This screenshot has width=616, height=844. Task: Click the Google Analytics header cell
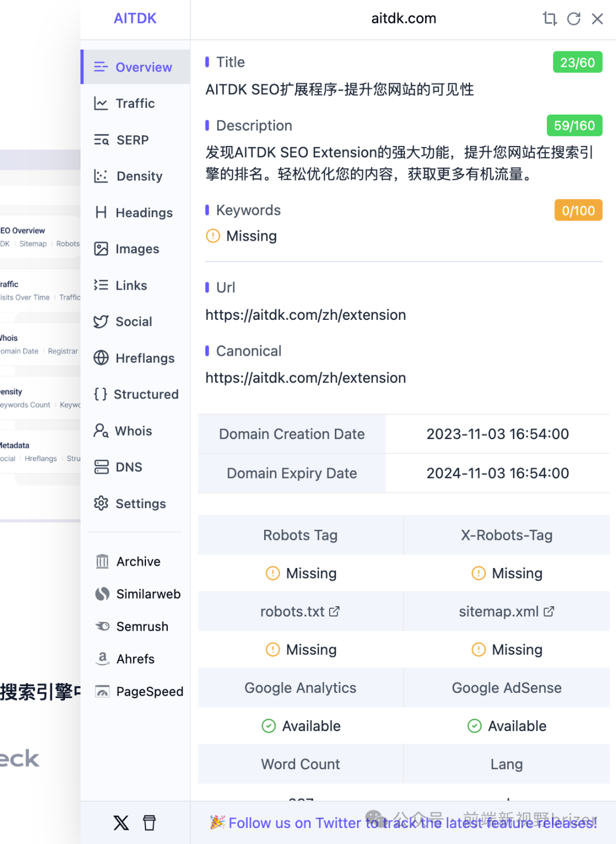(300, 688)
